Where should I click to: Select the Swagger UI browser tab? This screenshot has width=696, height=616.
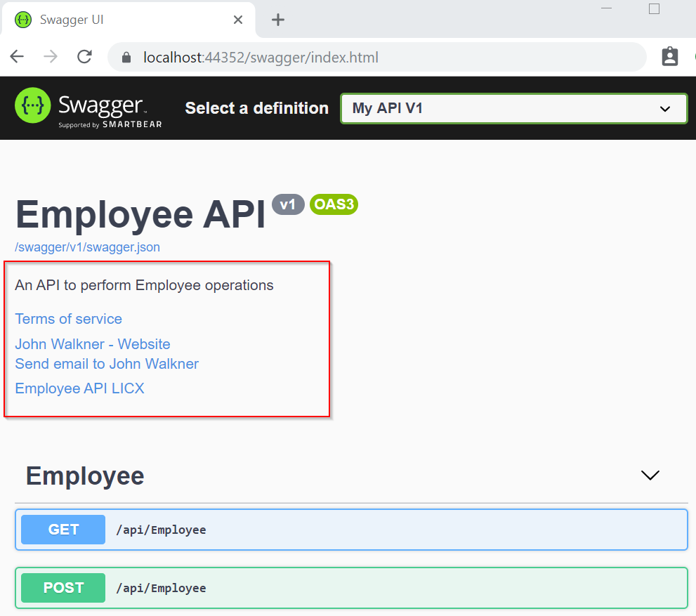105,20
